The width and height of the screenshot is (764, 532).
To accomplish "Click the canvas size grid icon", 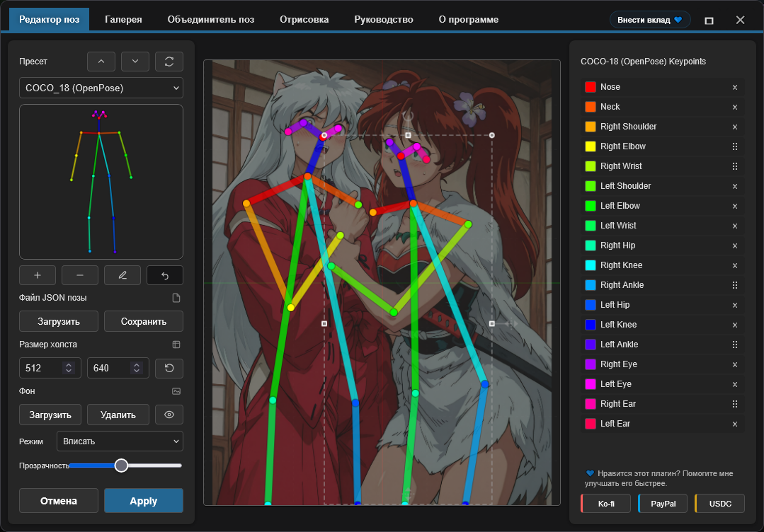I will click(176, 345).
